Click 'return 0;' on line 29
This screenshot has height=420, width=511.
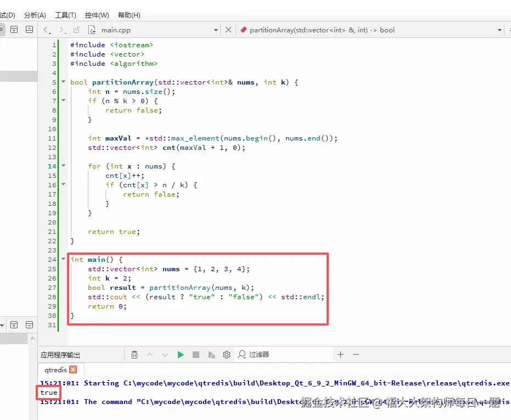point(107,306)
